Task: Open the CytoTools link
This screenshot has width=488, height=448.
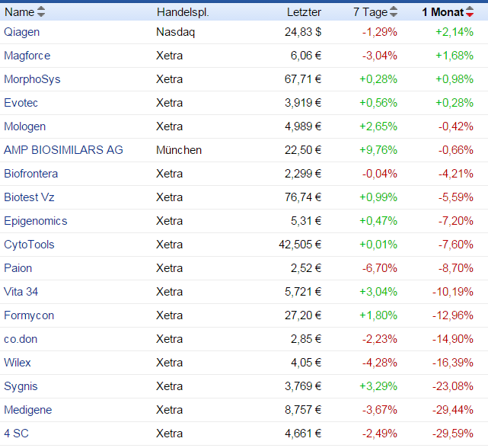Action: point(29,245)
